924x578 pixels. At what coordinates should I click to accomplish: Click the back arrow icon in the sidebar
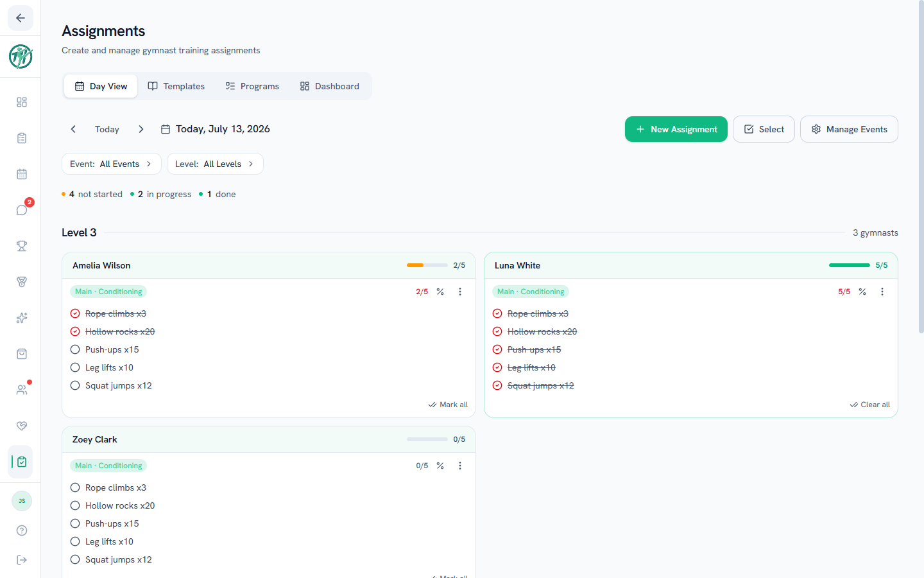point(21,18)
